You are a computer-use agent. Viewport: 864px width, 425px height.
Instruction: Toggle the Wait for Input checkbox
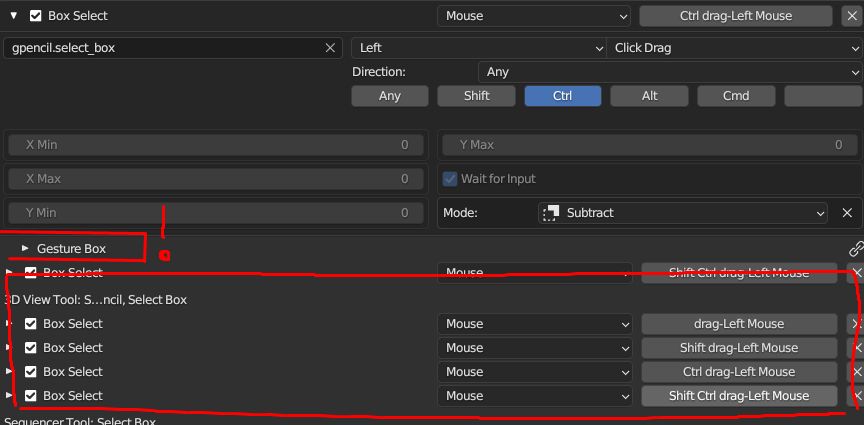[x=450, y=179]
